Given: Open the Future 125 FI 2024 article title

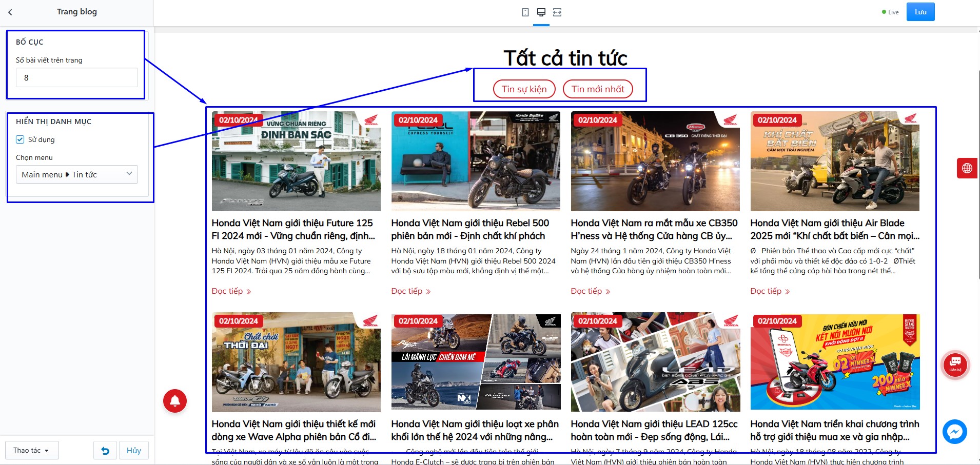Looking at the screenshot, I should [x=293, y=229].
